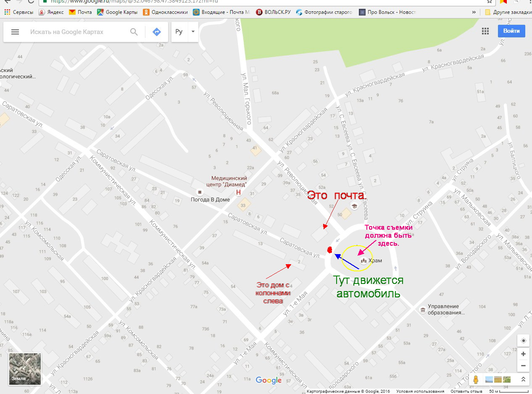This screenshot has width=532, height=394.
Task: Select the Храм place icon
Action: pos(364,260)
